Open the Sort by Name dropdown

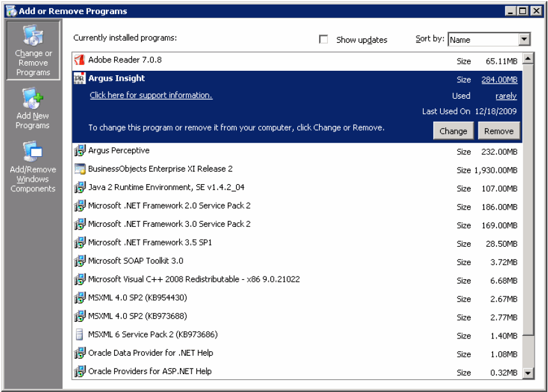[489, 39]
